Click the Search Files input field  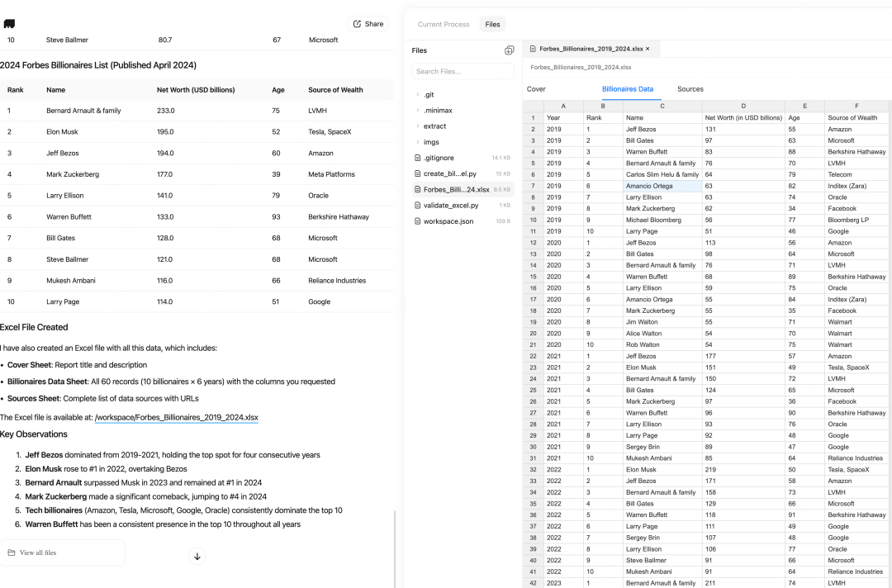pyautogui.click(x=463, y=72)
